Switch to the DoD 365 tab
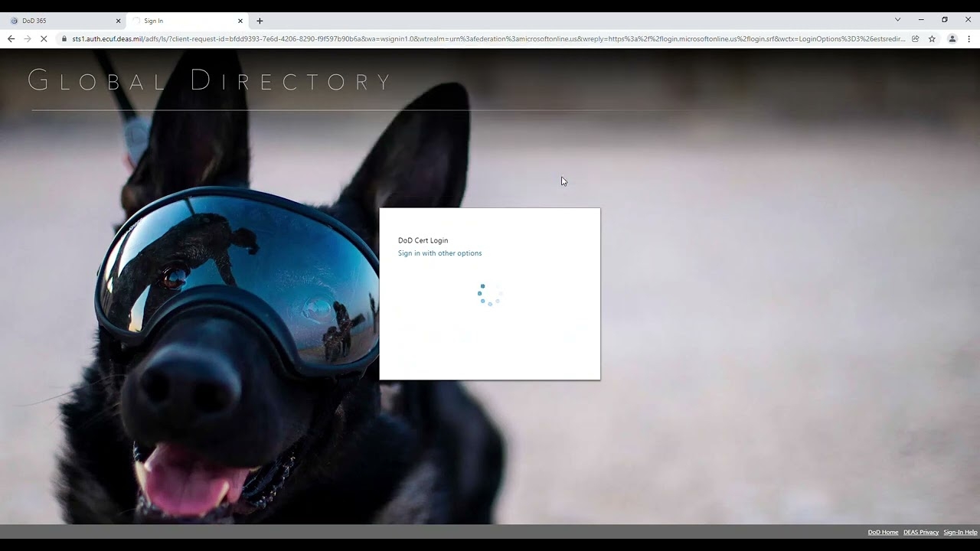The height and width of the screenshot is (551, 980). 61,21
